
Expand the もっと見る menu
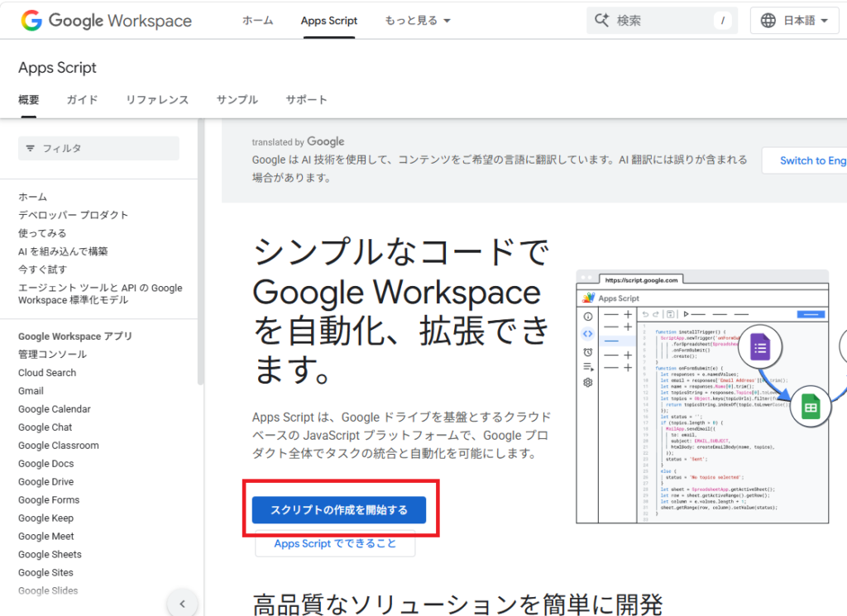(x=417, y=21)
